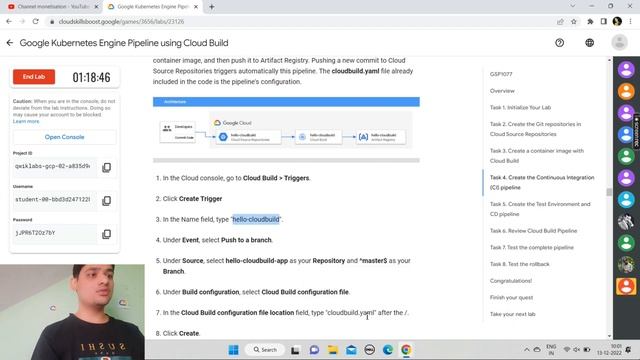Viewport: 640px width, 360px height.
Task: Close the Google Kubernetes Engine tab
Action: pos(196,7)
